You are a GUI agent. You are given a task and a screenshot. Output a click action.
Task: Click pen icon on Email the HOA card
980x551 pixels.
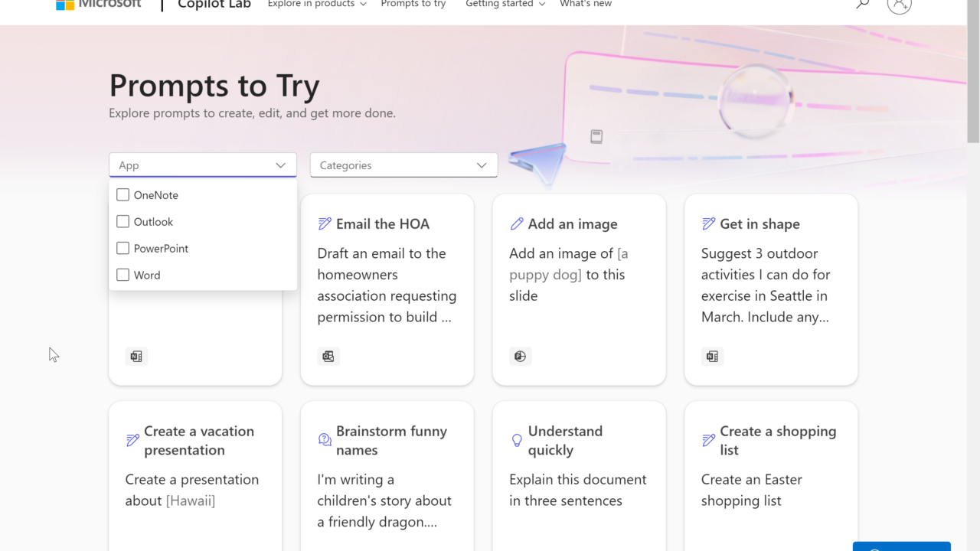click(325, 224)
